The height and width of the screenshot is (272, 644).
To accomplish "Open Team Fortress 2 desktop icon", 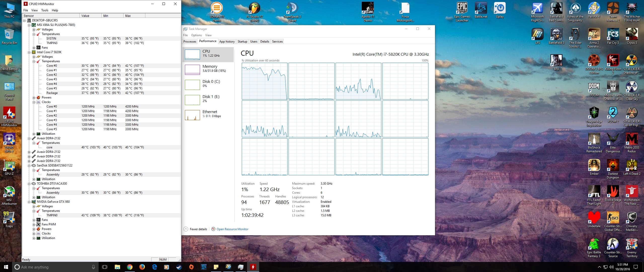I will (613, 12).
